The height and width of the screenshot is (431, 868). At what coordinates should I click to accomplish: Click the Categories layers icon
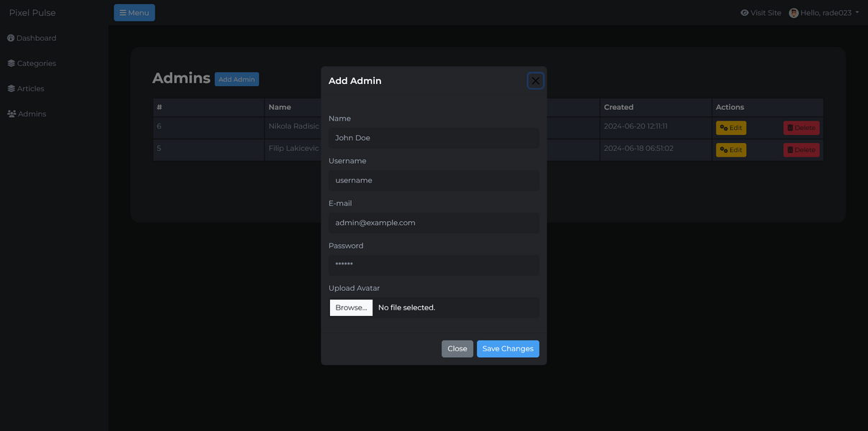tap(12, 63)
